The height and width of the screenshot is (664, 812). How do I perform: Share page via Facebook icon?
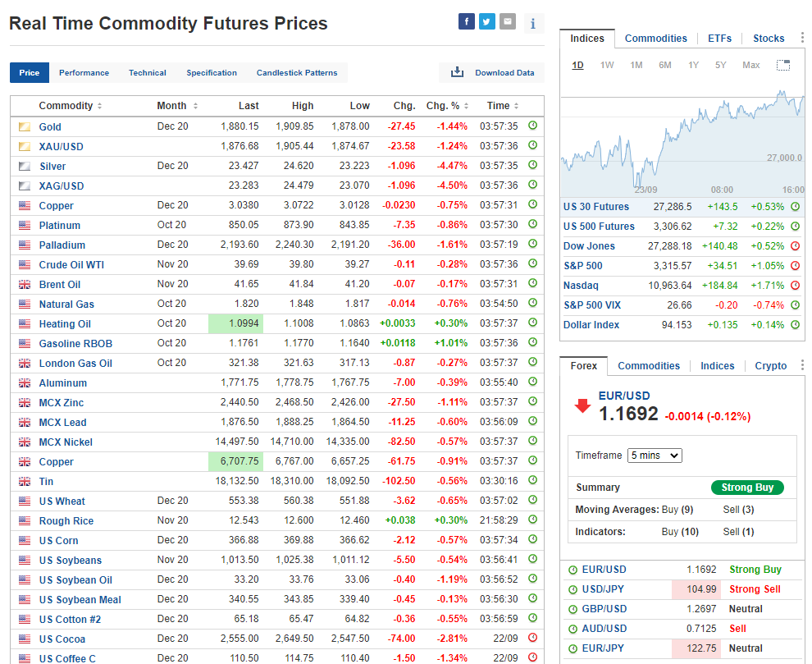click(x=467, y=22)
